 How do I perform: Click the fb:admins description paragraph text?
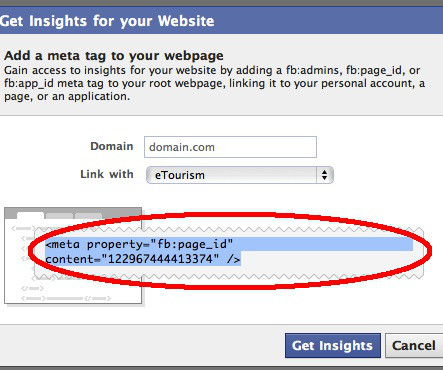214,83
